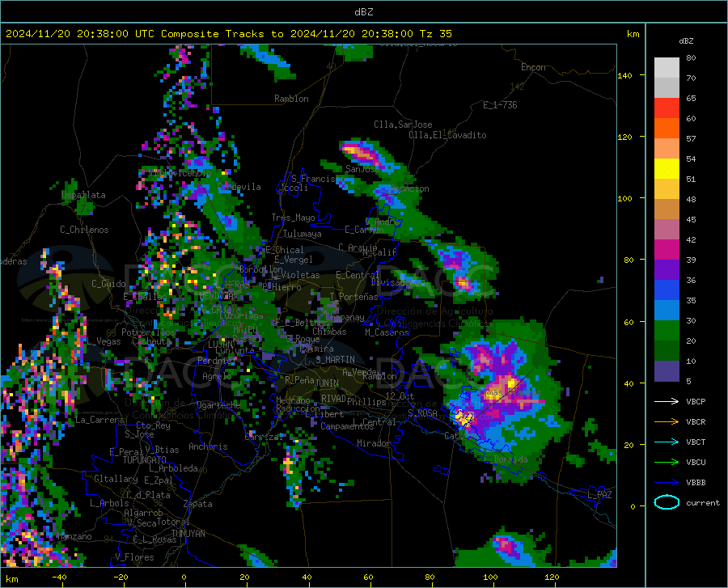Click the S_MARTIN place label

coord(335,360)
